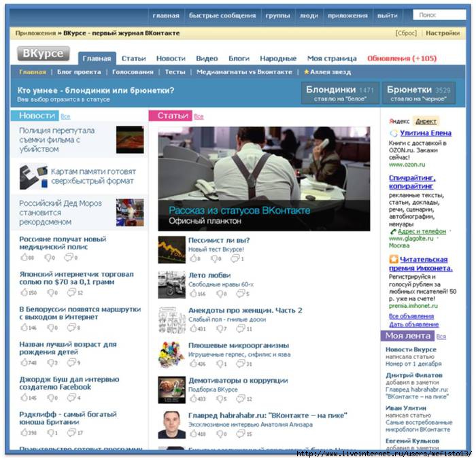This screenshot has height=461, width=476.
Task: Dislike the article 'Лето любви'
Action: (220, 294)
